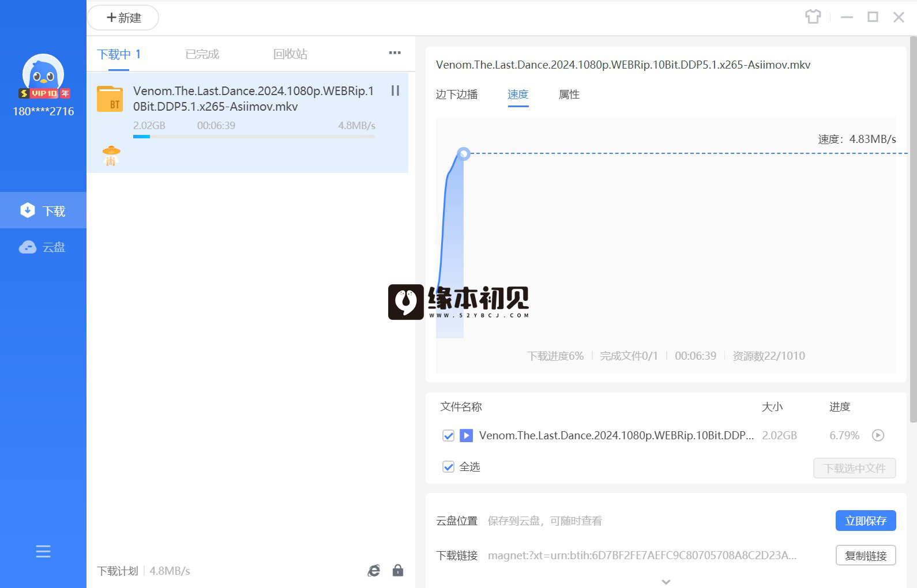Click the 复制链接 button

[866, 556]
